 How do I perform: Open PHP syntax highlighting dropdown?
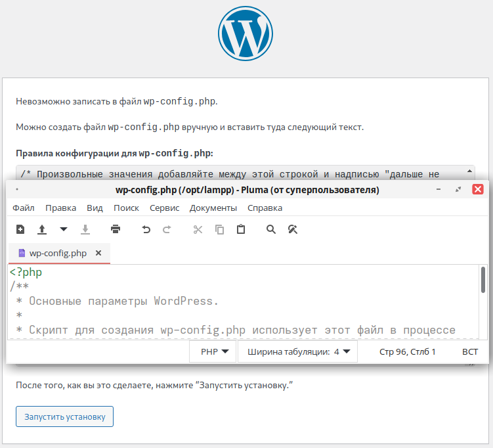213,351
